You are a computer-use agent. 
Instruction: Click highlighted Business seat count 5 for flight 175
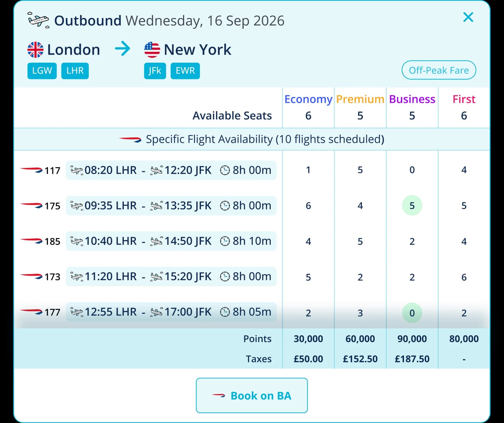point(412,205)
